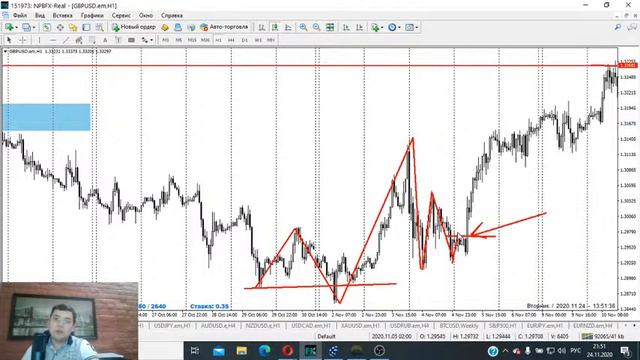640x360 pixels.
Task: Open the NZDUSD.e,H1 chart tab
Action: pyautogui.click(x=263, y=326)
